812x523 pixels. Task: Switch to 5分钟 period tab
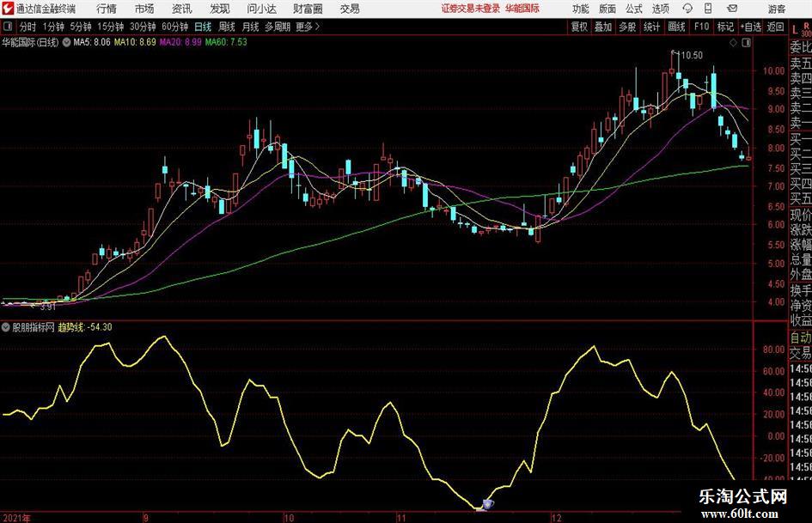81,27
